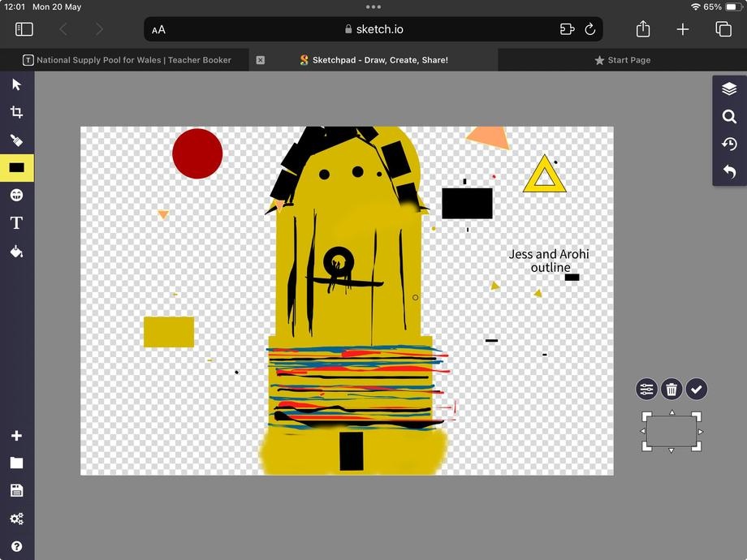Click the plus New icon in sidebar
This screenshot has width=747, height=560.
(x=17, y=436)
